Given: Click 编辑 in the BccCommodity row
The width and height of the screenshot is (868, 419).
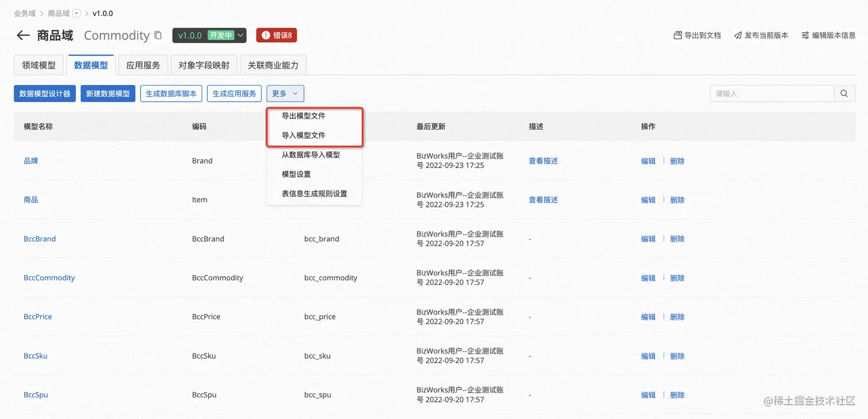Looking at the screenshot, I should point(648,278).
